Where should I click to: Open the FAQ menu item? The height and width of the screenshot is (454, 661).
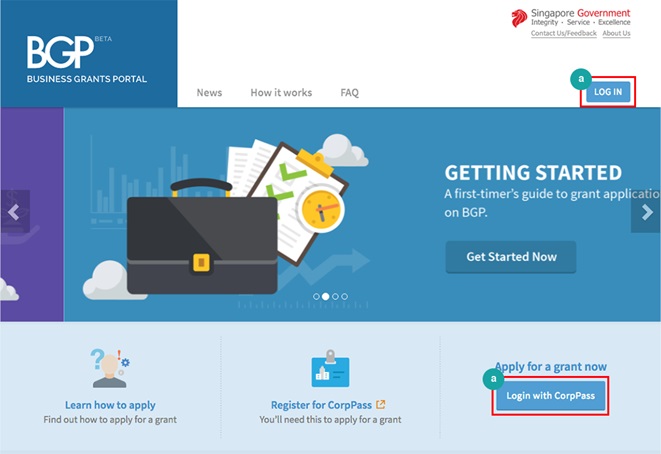coord(349,92)
